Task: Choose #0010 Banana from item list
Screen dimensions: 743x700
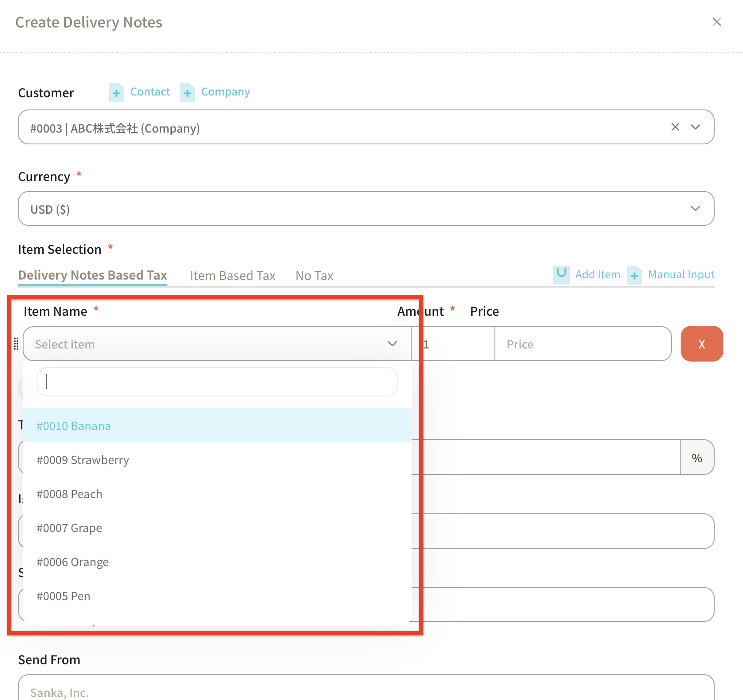Action: tap(74, 426)
